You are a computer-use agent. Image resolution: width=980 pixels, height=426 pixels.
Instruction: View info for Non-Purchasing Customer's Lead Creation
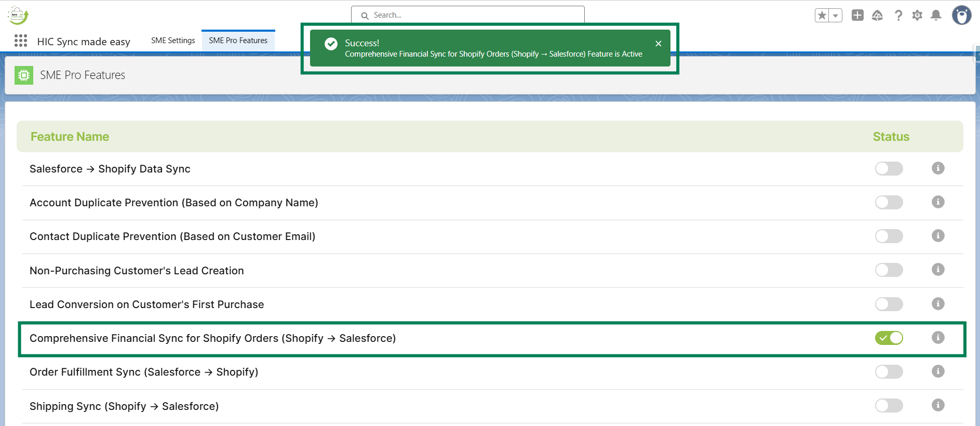pyautogui.click(x=938, y=269)
